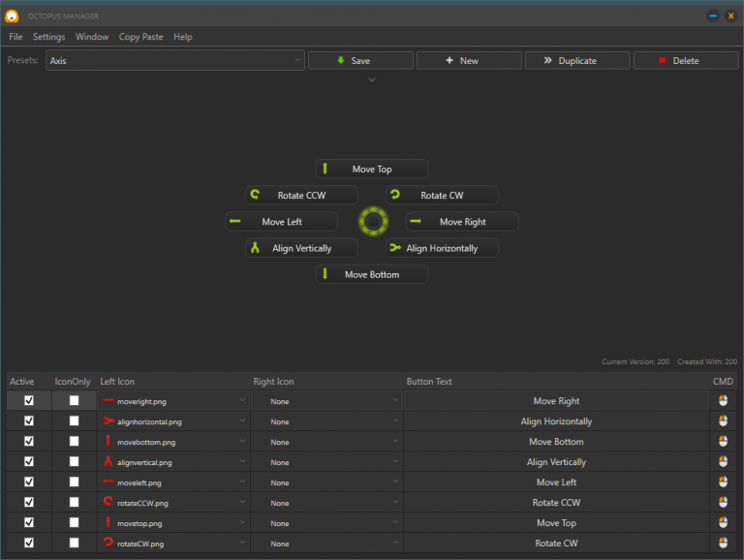This screenshot has width=744, height=560.
Task: Click the CMD mouse icon for Move Right
Action: (723, 400)
